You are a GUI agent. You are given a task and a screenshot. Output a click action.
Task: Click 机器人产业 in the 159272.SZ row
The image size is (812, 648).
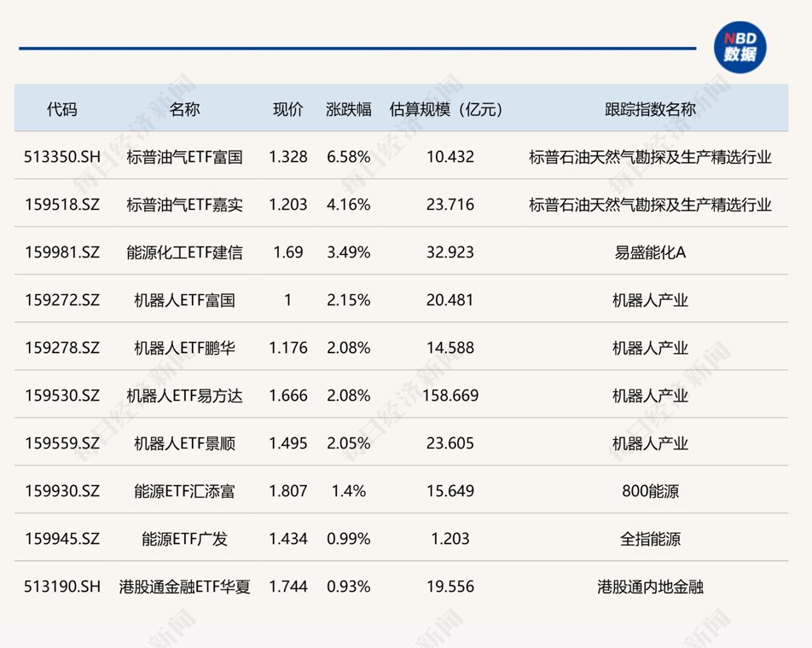650,299
